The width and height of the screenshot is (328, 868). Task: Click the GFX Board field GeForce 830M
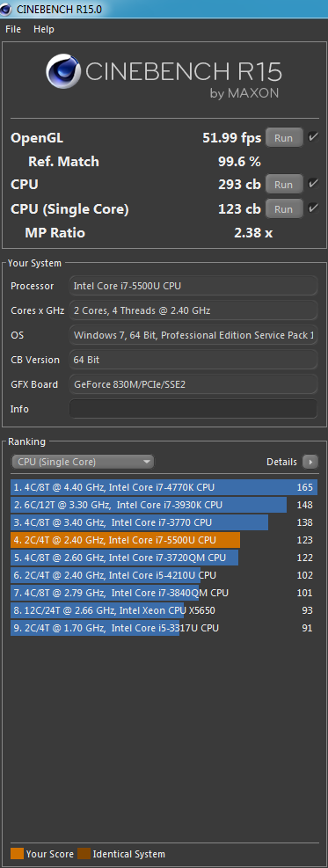tap(193, 384)
